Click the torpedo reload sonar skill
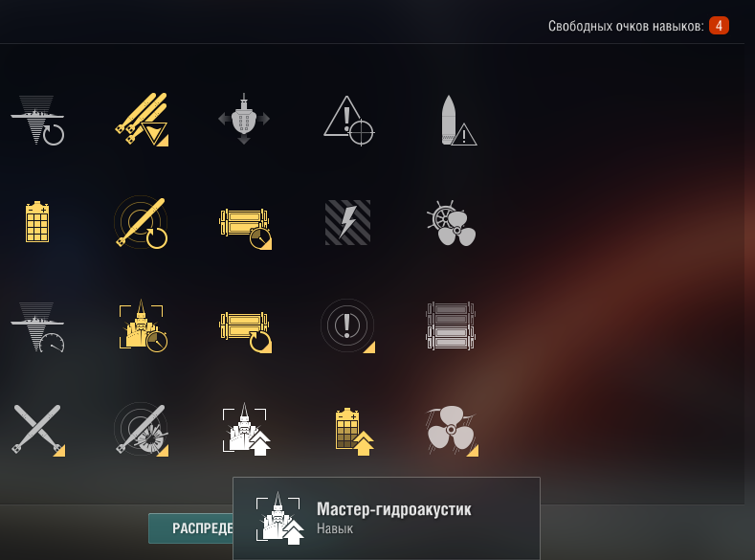The image size is (755, 560). click(x=141, y=222)
